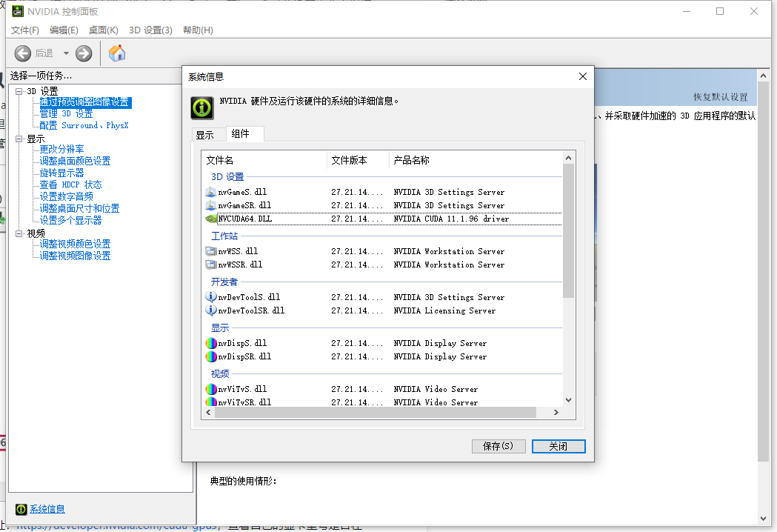The height and width of the screenshot is (532, 777).
Task: Click main panel scrollbar down arrow
Action: pos(763,519)
